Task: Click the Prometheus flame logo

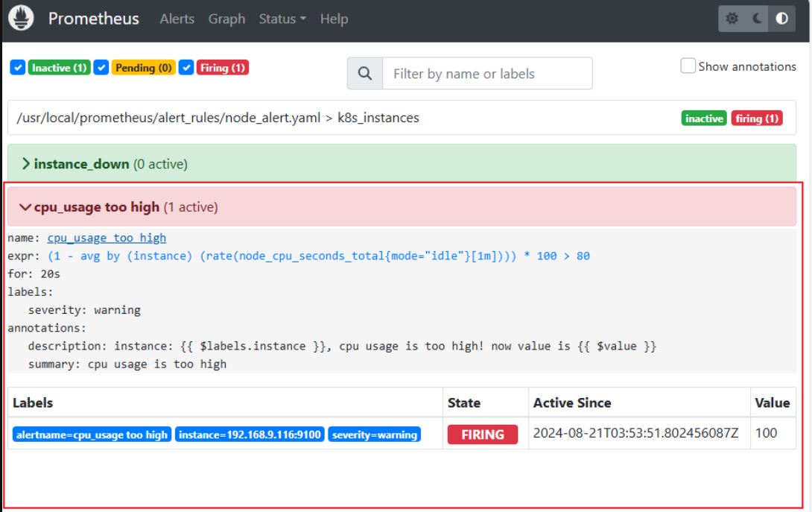Action: coord(22,18)
